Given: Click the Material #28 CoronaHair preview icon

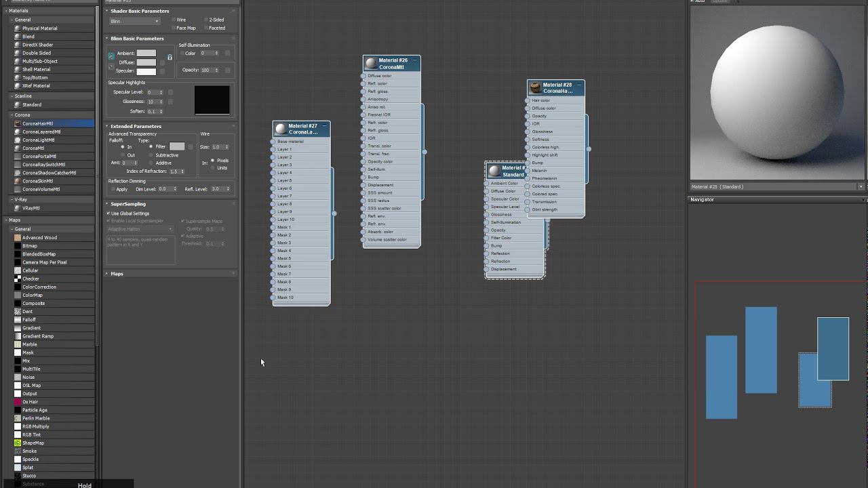Looking at the screenshot, I should [536, 88].
